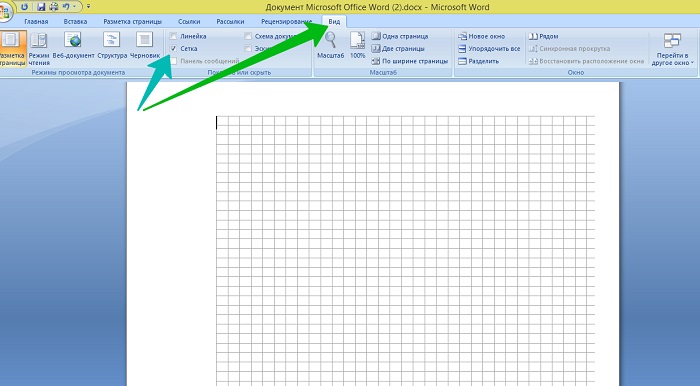Switch to Черновик draft view
This screenshot has height=386, width=700.
tap(145, 46)
